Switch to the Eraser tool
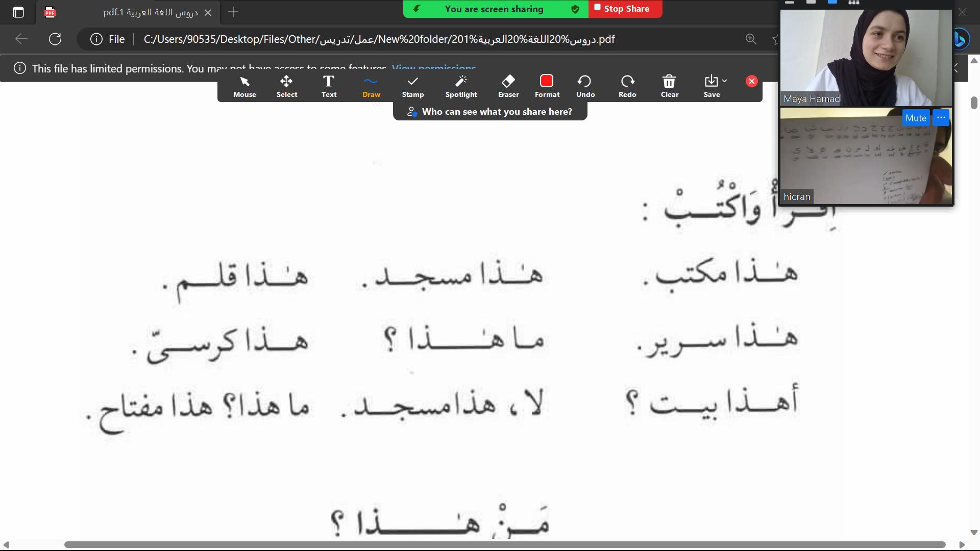 tap(508, 86)
